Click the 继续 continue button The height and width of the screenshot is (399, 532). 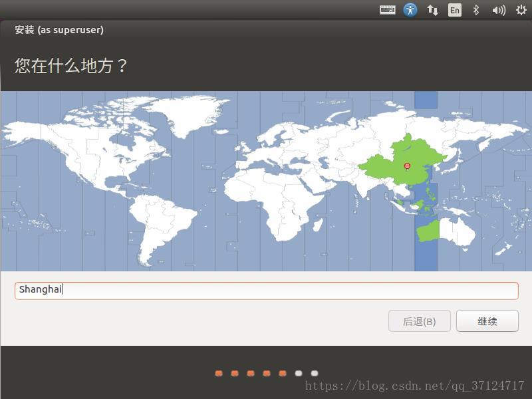tap(487, 321)
